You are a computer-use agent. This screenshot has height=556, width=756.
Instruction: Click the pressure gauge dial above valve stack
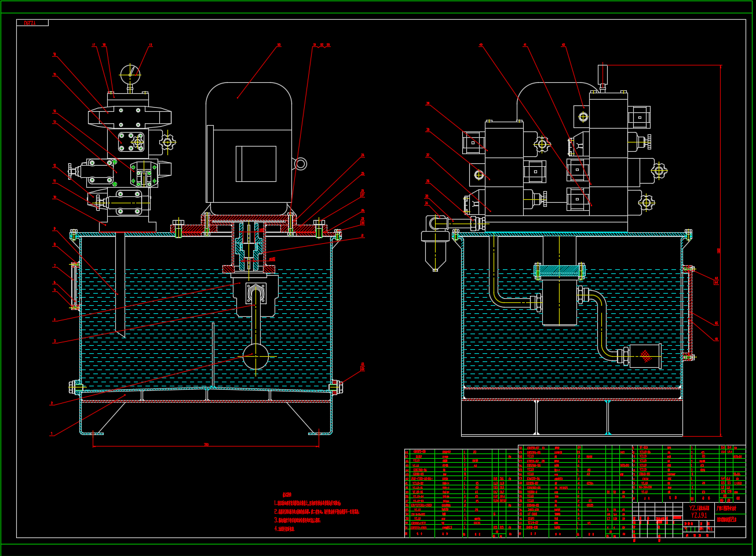point(130,74)
